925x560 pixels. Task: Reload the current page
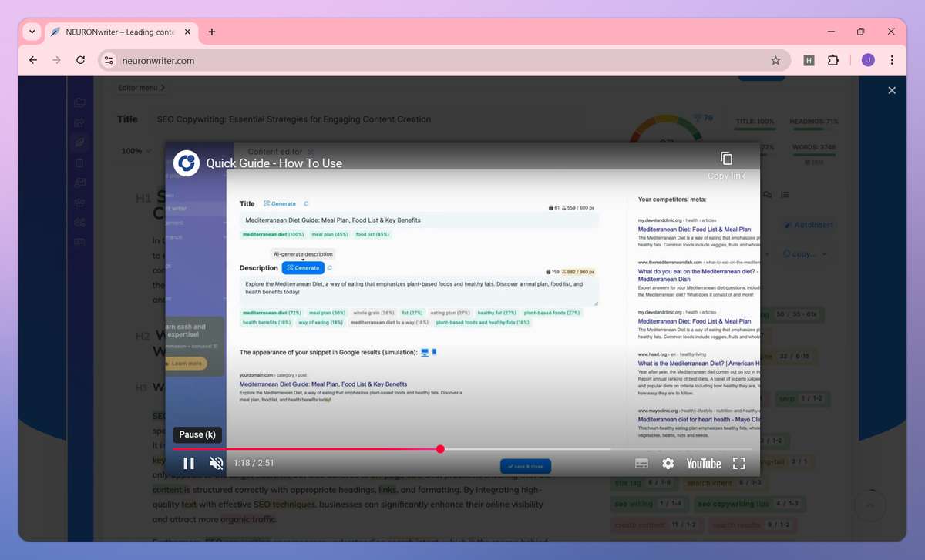81,60
